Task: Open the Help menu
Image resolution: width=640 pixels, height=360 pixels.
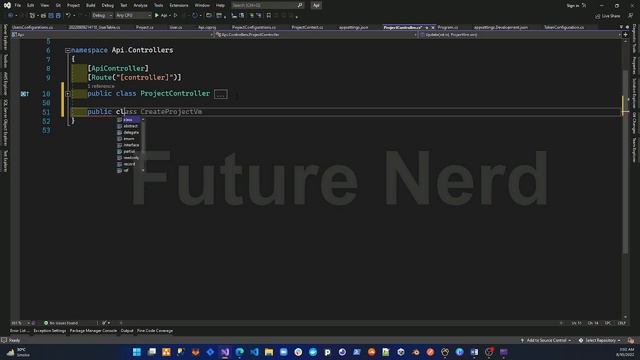Action: [x=220, y=5]
